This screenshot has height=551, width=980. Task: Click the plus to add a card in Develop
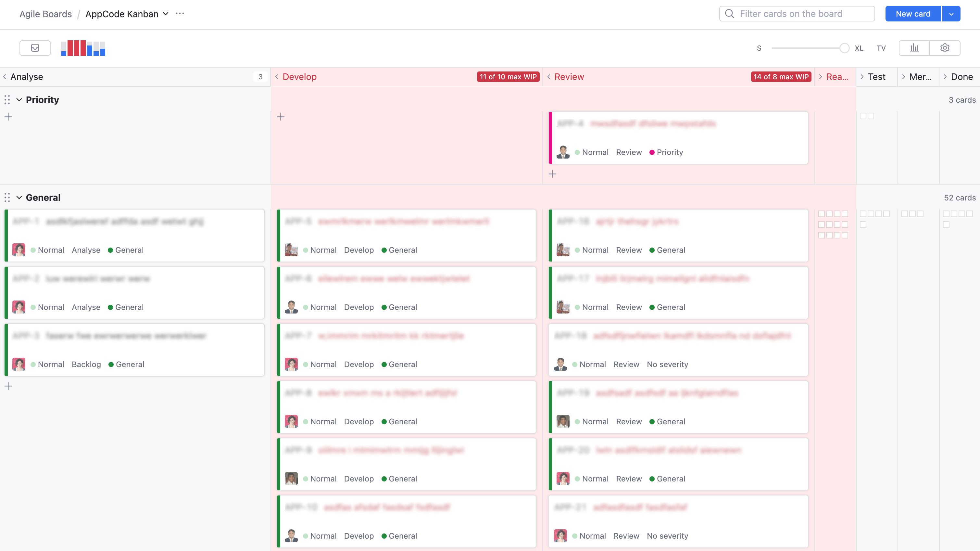coord(281,116)
